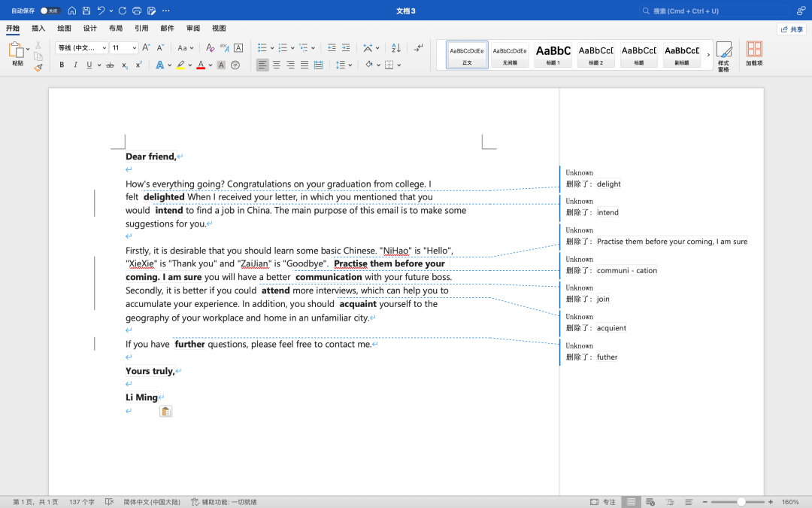
Task: Click the paste options icon below Li Ming
Action: (x=165, y=412)
